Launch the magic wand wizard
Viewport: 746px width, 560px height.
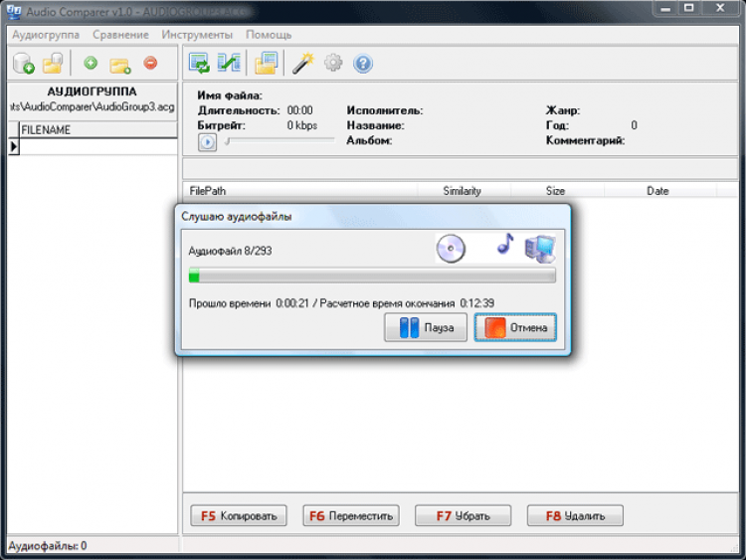303,63
